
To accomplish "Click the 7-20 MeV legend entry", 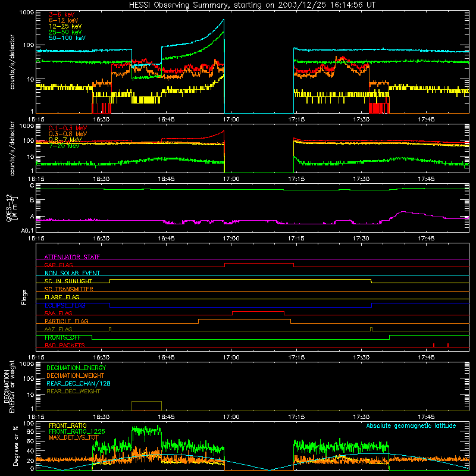I will coord(64,146).
